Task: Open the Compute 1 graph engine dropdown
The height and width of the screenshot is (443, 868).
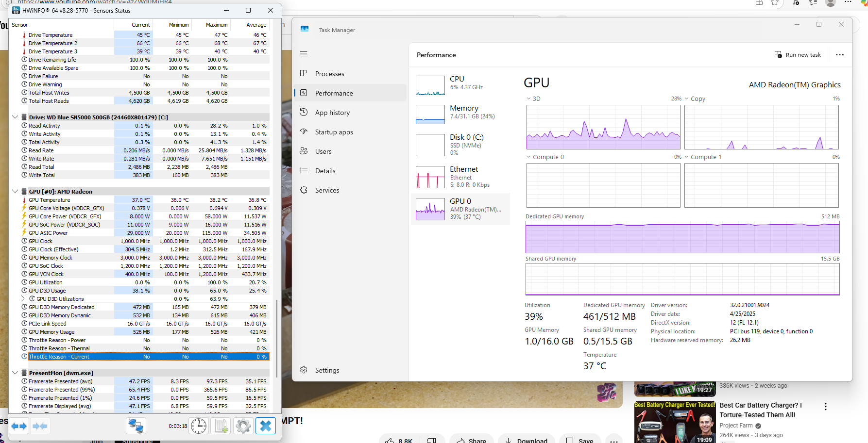Action: coord(687,157)
